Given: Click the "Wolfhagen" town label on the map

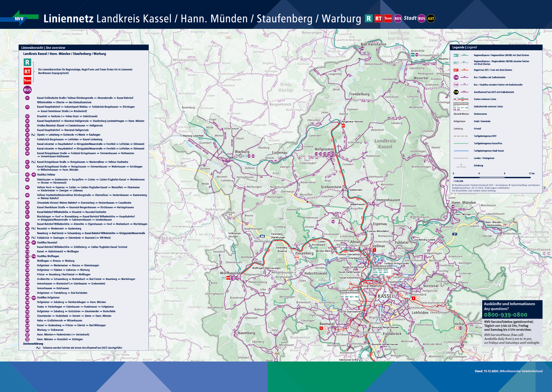Looking at the screenshot, I should pos(229,273).
